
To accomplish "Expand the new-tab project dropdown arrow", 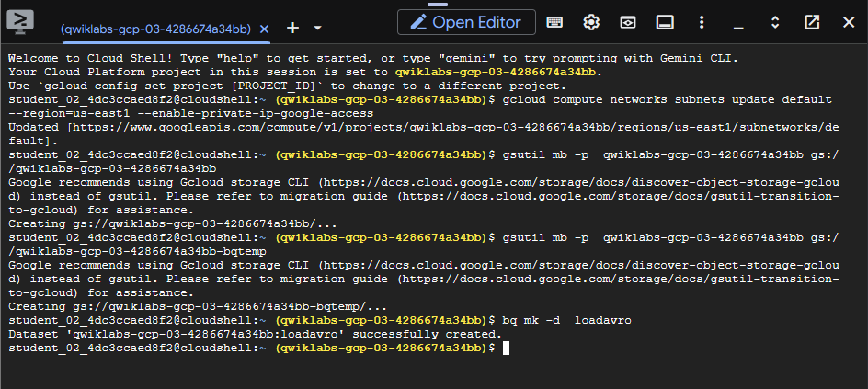I will coord(318,28).
